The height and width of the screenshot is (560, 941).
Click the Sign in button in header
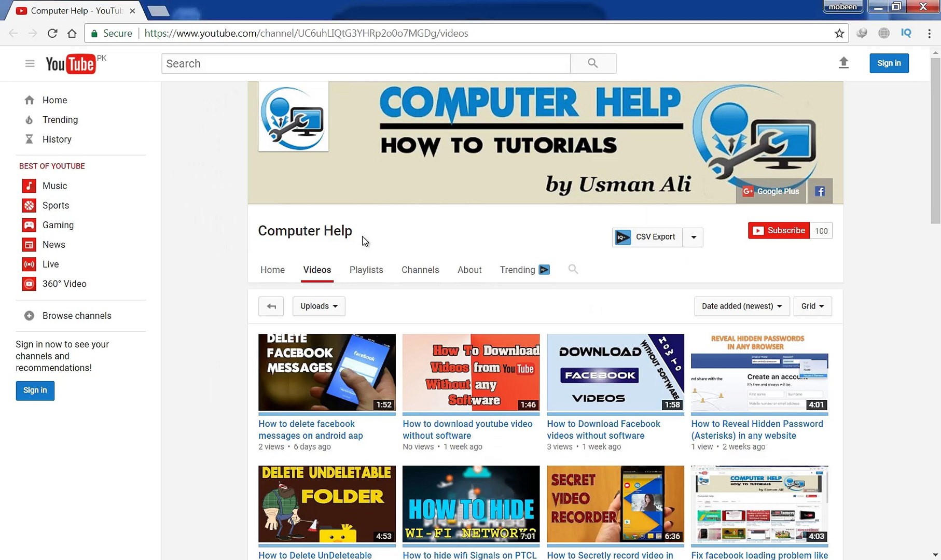point(889,63)
